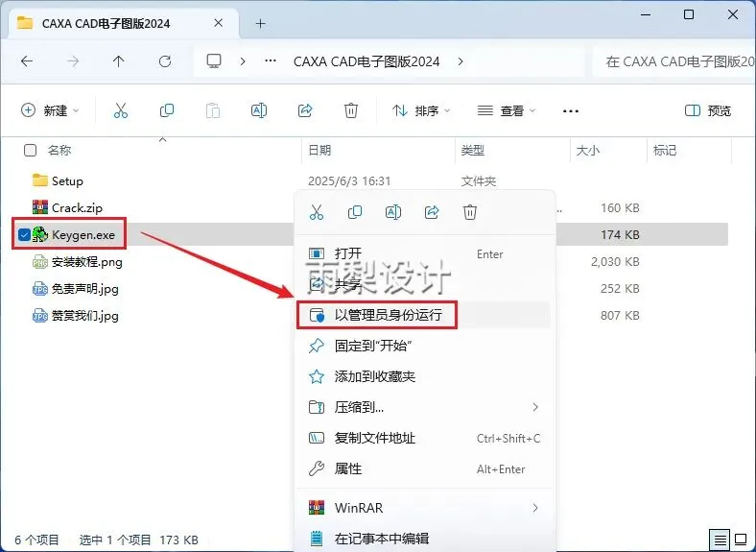Go up one folder level
The width and height of the screenshot is (756, 552).
[x=118, y=61]
